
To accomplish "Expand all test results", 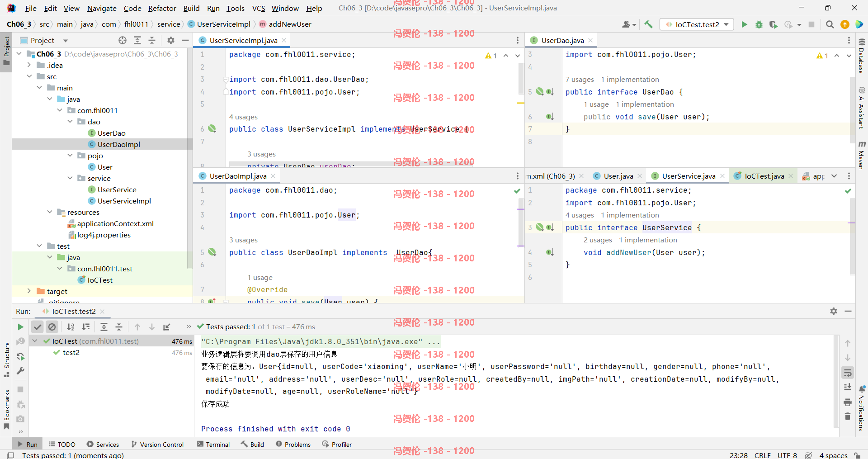I will [104, 327].
